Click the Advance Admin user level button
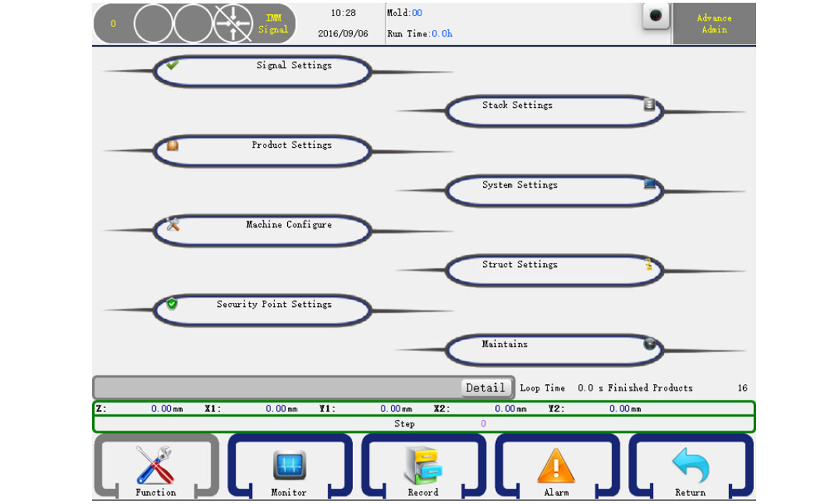 click(x=713, y=24)
